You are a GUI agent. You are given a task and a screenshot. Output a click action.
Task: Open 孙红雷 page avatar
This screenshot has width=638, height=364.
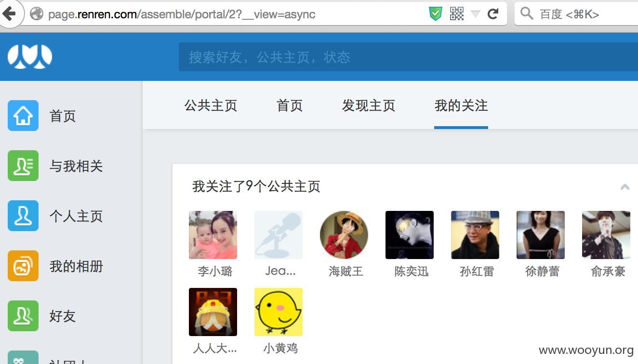(x=475, y=235)
